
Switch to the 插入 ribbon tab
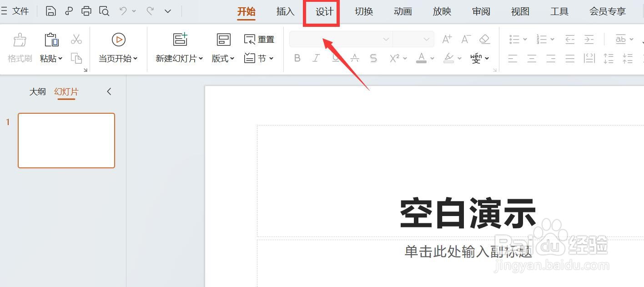(x=286, y=12)
